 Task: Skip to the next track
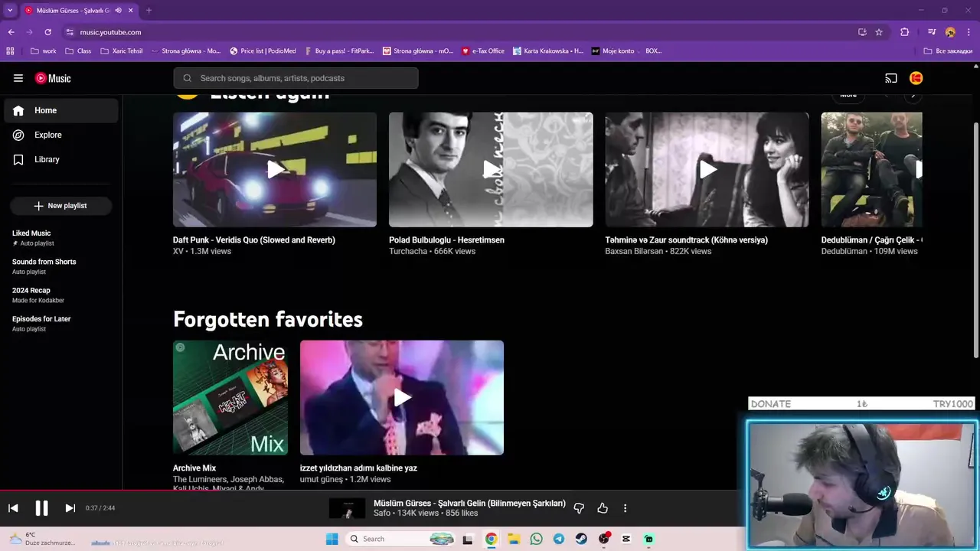point(70,508)
